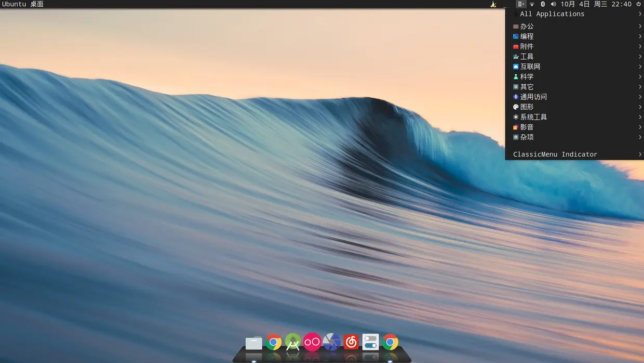The image size is (644, 363).
Task: Open the 互联网 (Internet) category
Action: [x=574, y=67]
